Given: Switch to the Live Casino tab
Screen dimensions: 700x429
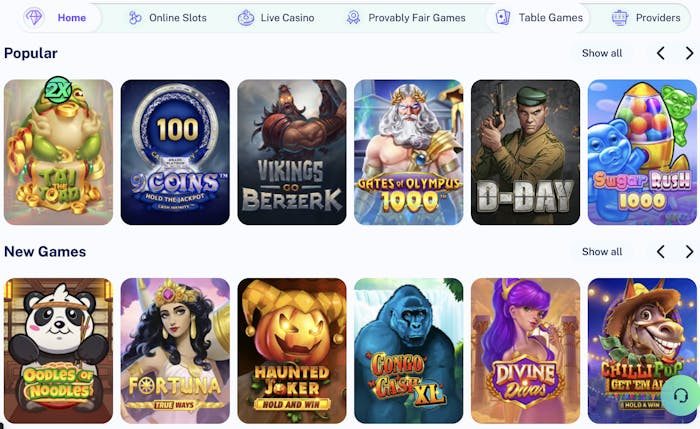Looking at the screenshot, I should pyautogui.click(x=276, y=18).
